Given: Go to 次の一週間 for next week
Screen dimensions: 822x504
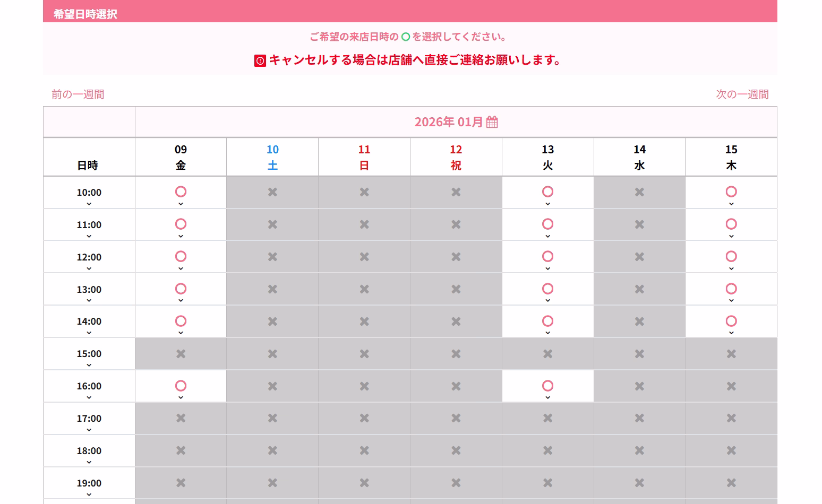Looking at the screenshot, I should point(743,94).
